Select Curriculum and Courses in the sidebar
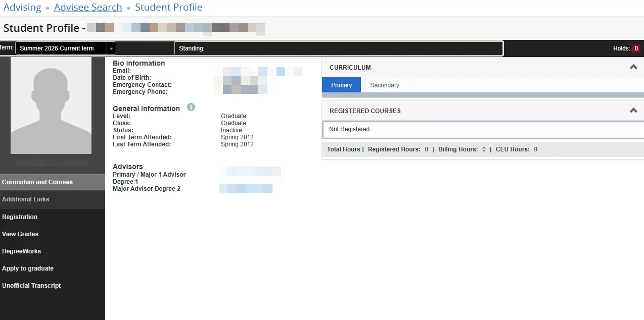Image resolution: width=644 pixels, height=320 pixels. (x=37, y=182)
